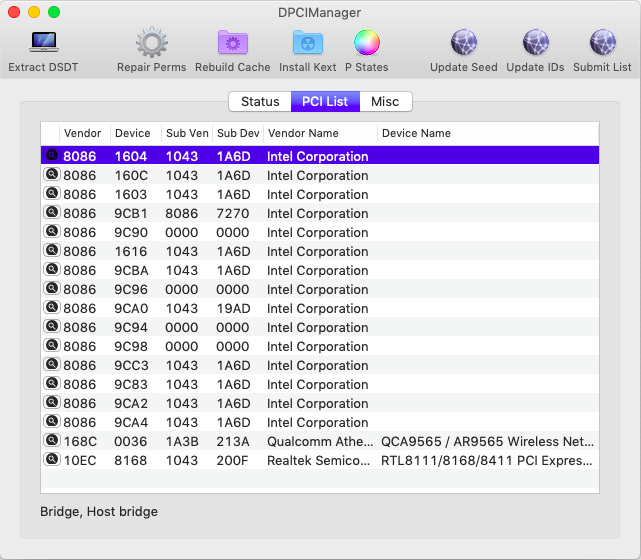Viewport: 641px width, 560px height.
Task: Sort by the Sub Dev column header
Action: [x=238, y=133]
